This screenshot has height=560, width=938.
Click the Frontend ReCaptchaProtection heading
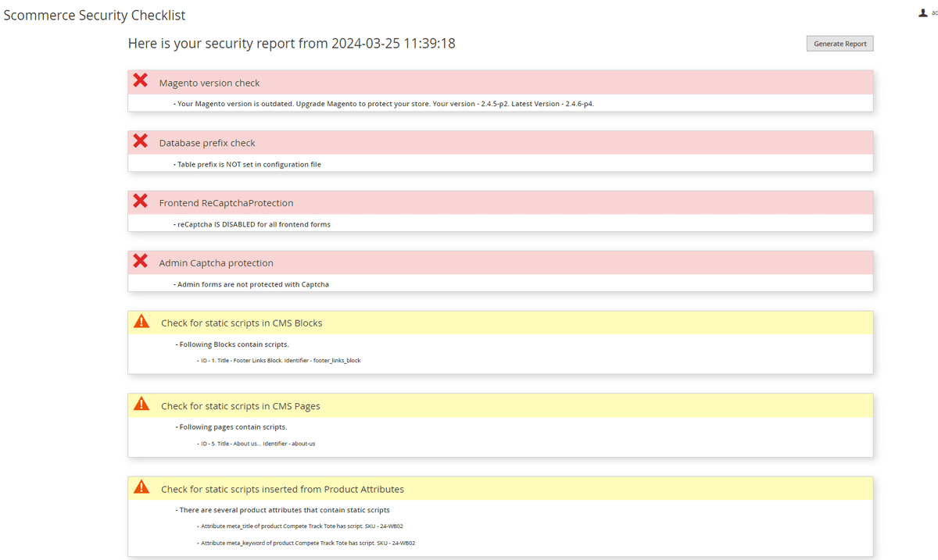pos(226,203)
